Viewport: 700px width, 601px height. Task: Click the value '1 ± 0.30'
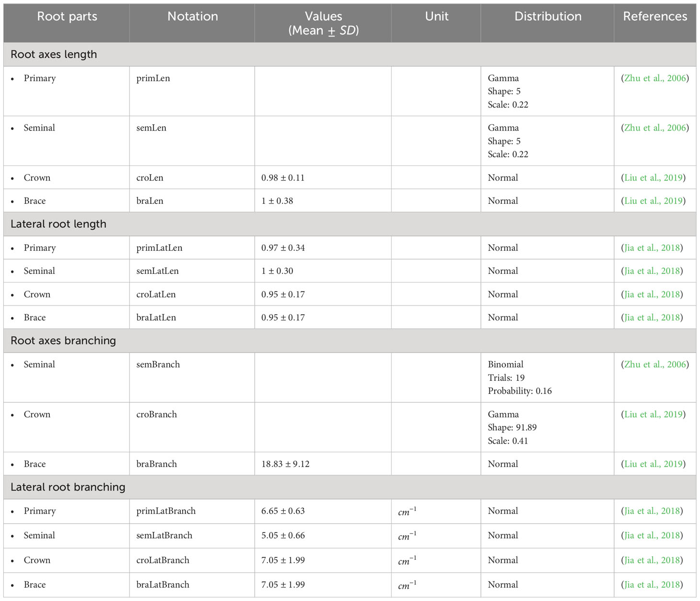277,271
